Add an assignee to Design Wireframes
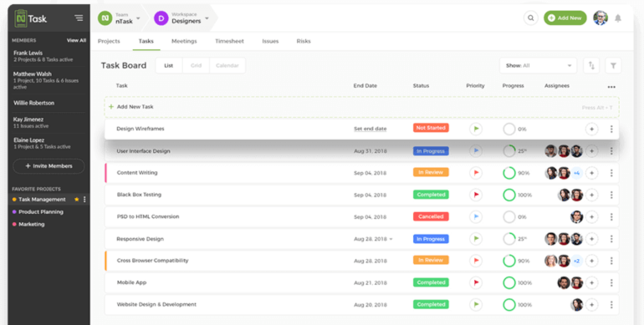Image resolution: width=644 pixels, height=325 pixels. pos(592,129)
